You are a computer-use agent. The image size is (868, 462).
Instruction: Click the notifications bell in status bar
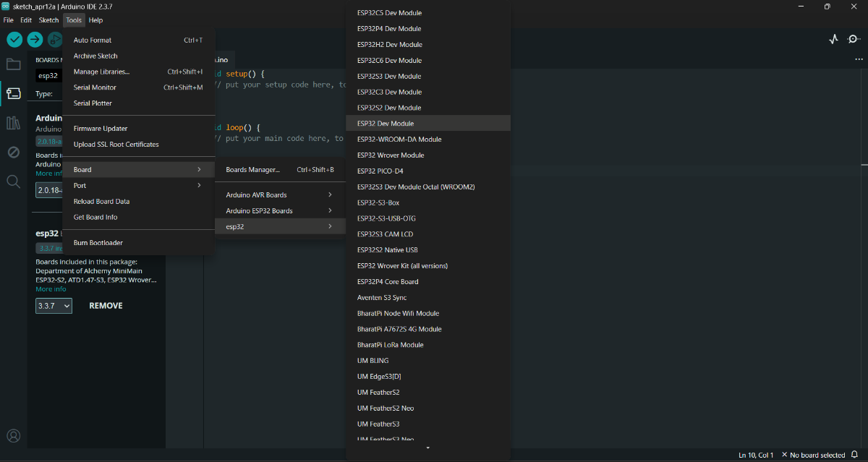(854, 455)
